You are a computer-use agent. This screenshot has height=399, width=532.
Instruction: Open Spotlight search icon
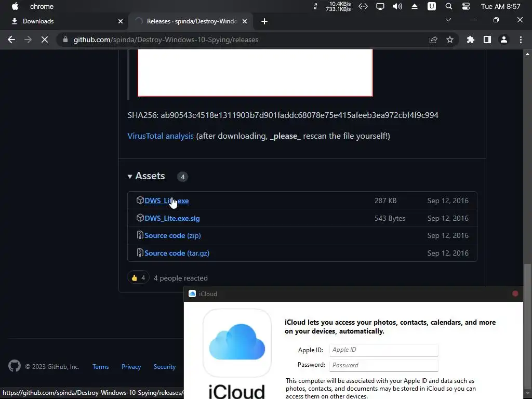point(448,6)
